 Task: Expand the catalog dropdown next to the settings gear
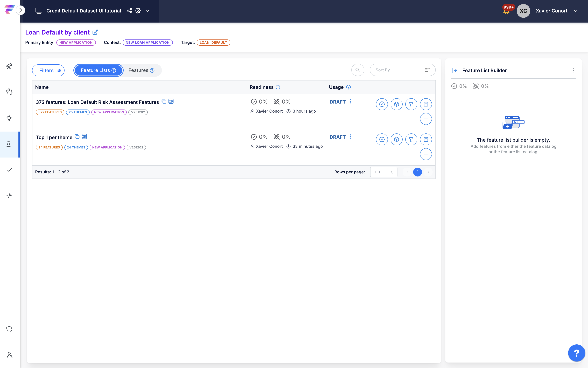[147, 11]
